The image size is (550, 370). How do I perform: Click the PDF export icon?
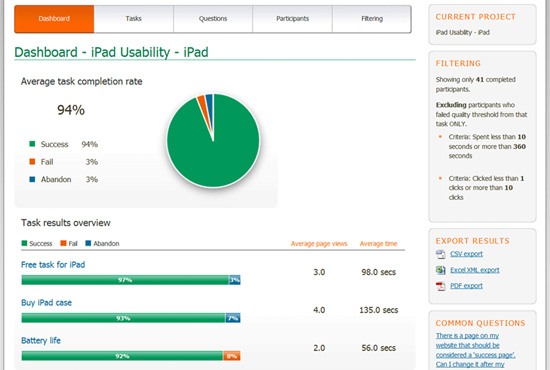441,286
